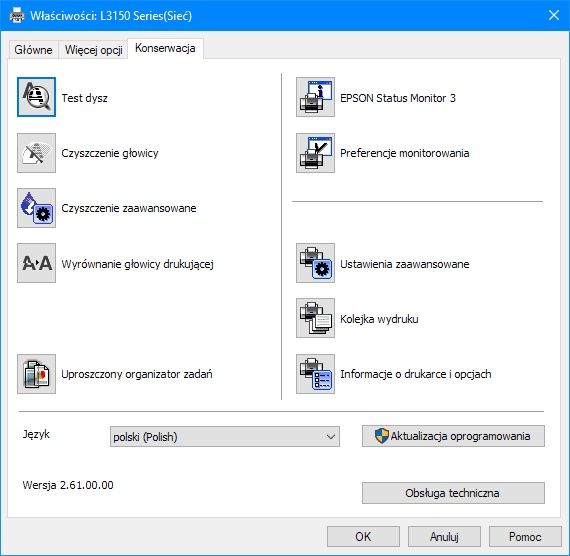Launch Wyrównanie głowicy drukującej alignment icon
Viewport: 570px width, 556px height.
(36, 263)
